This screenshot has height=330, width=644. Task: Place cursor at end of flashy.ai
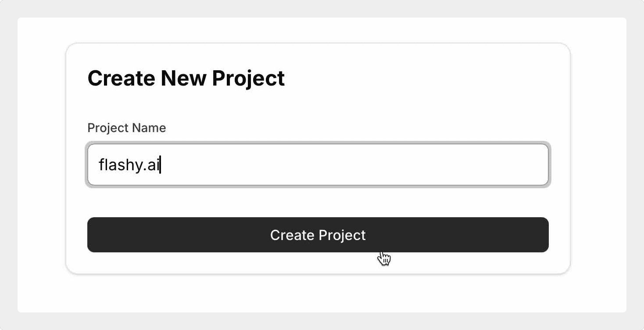[x=160, y=165]
